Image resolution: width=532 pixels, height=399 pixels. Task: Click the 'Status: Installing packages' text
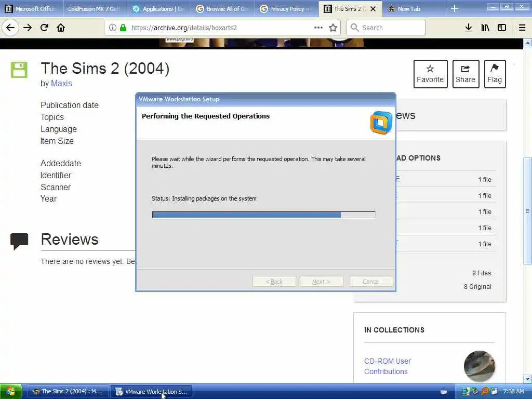tap(204, 198)
